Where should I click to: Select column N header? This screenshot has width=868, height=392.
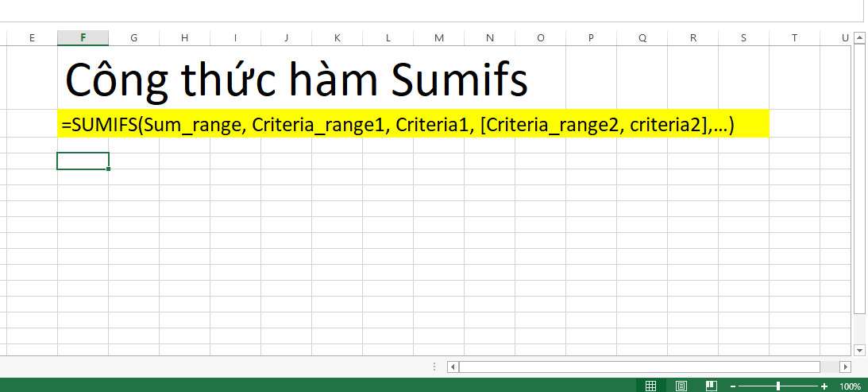[490, 37]
